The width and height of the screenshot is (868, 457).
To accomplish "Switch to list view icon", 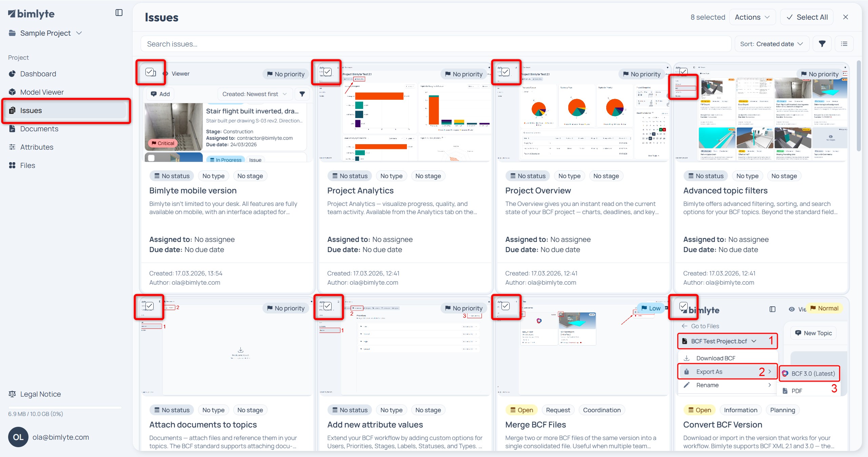I will 844,44.
